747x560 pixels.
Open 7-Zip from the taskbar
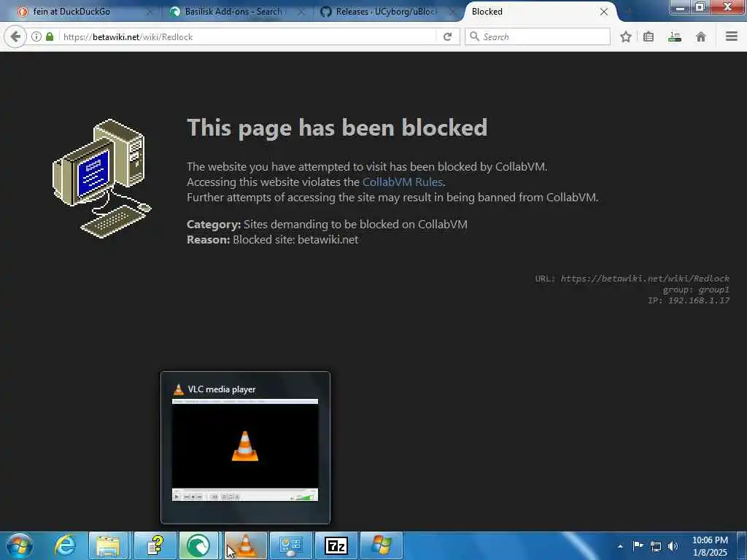(336, 545)
